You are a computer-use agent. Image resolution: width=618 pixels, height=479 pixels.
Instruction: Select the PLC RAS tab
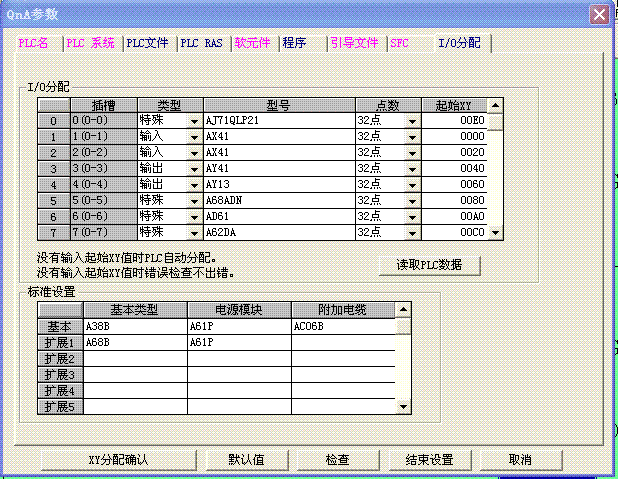coord(201,43)
